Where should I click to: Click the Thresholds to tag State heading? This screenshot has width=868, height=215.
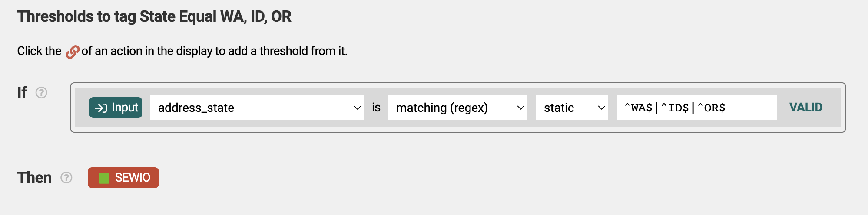click(154, 16)
